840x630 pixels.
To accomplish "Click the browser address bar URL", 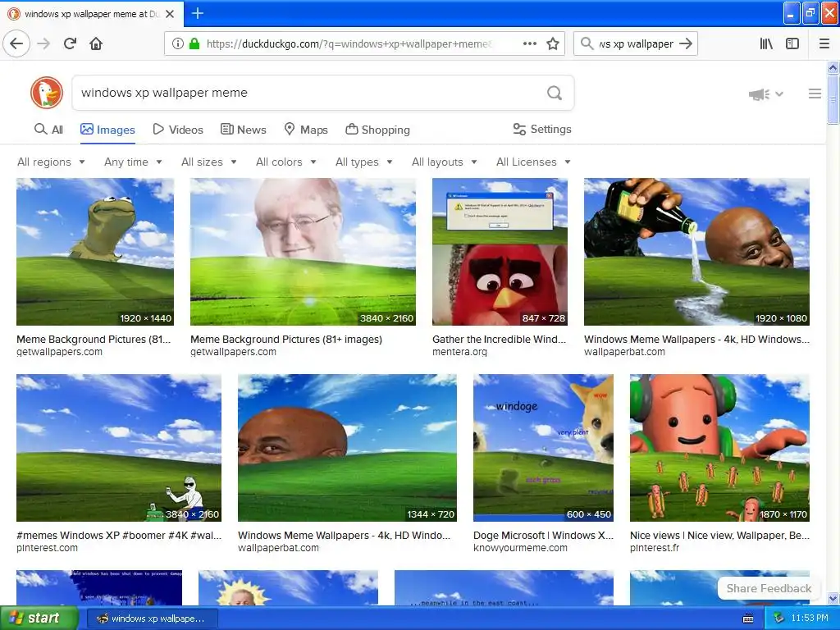I will point(348,43).
